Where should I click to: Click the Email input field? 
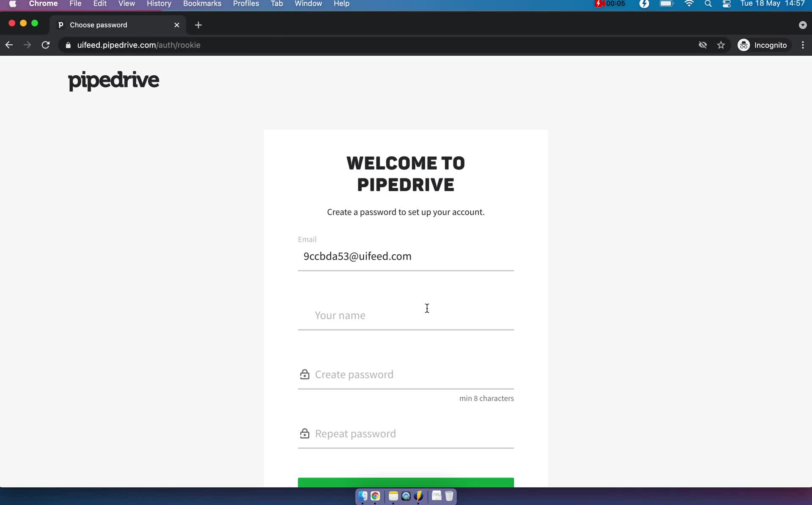406,256
